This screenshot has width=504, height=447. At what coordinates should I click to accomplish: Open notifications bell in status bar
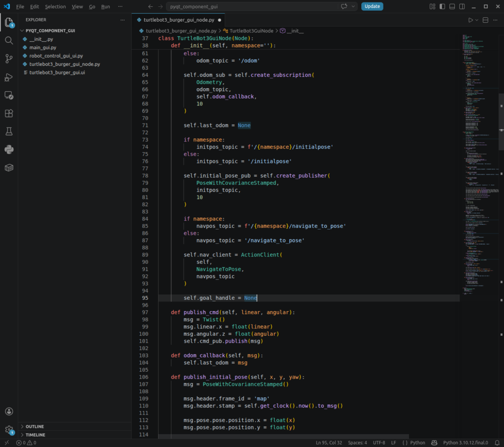[497, 443]
